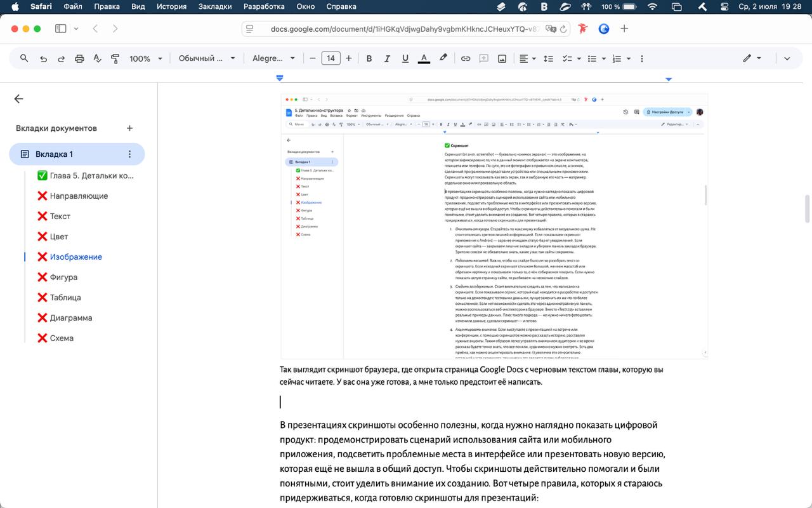Image resolution: width=812 pixels, height=508 pixels.
Task: Open Safari tab group chevron dropdown
Action: click(76, 29)
